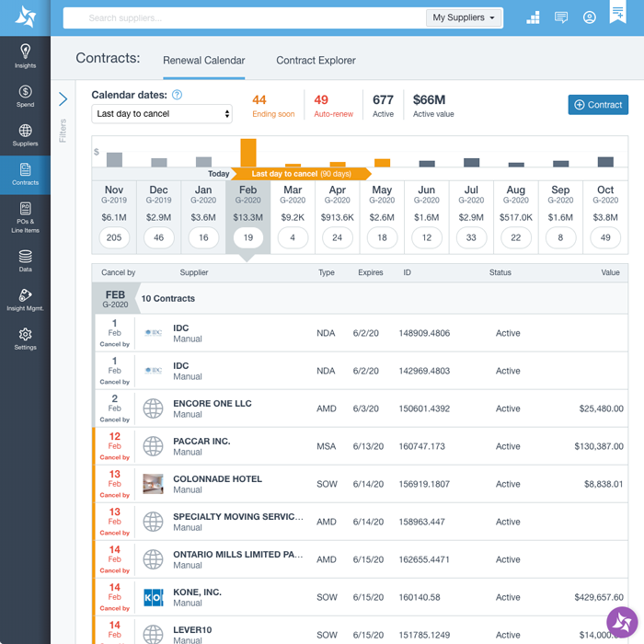
Task: Go to the Spend section
Action: (25, 96)
